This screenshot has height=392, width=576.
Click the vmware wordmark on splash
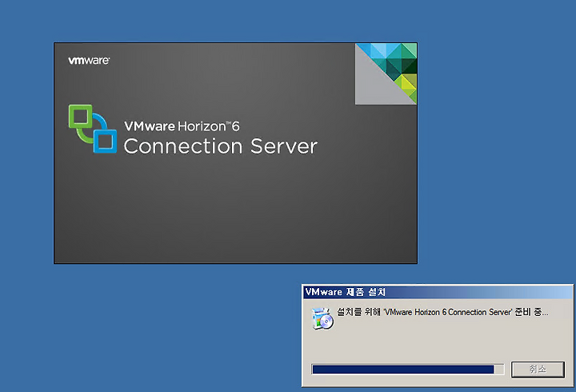pos(89,60)
